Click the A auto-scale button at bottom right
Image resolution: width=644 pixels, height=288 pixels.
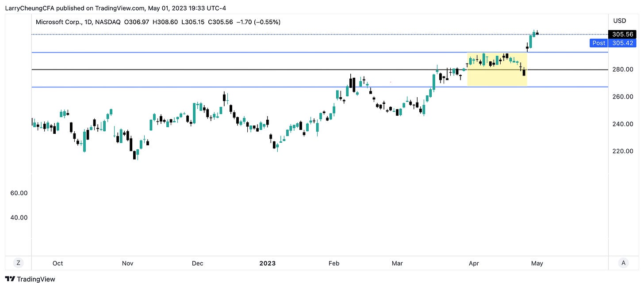point(623,263)
